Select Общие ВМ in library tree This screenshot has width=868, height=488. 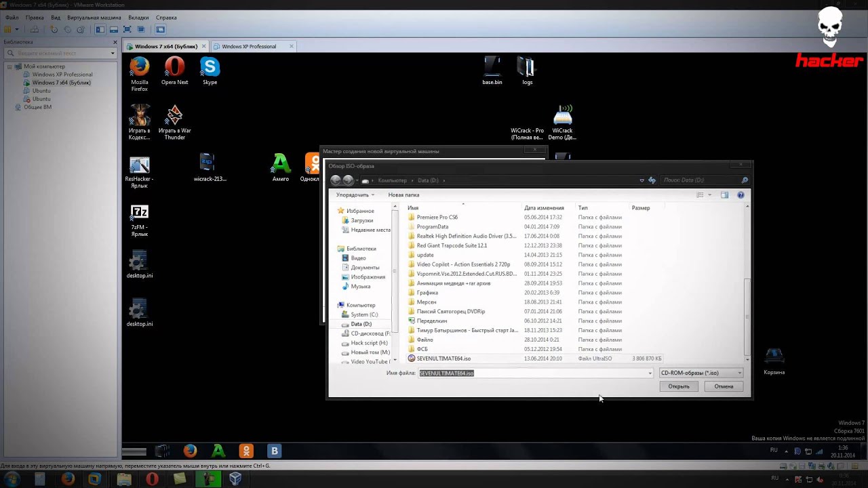[37, 107]
